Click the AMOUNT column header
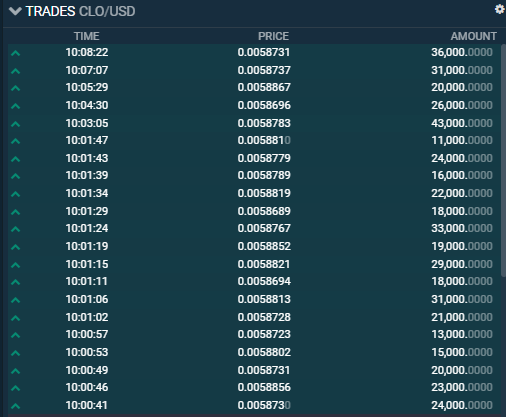 pyautogui.click(x=474, y=36)
